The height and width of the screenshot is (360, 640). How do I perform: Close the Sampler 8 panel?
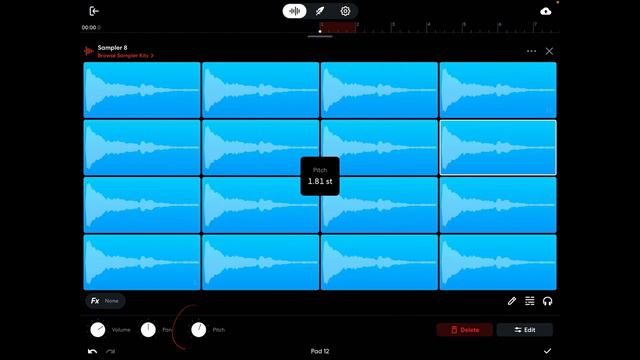549,51
